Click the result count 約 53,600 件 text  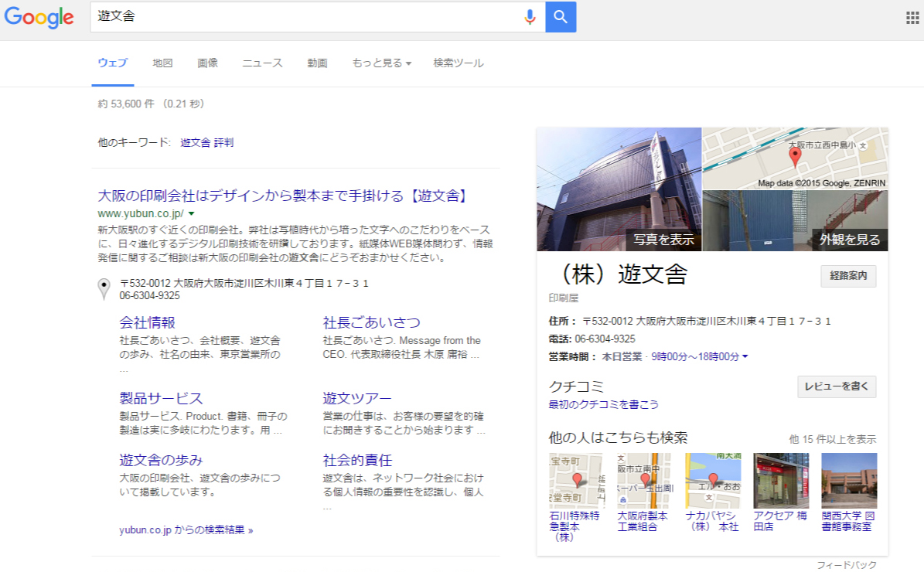pos(126,104)
